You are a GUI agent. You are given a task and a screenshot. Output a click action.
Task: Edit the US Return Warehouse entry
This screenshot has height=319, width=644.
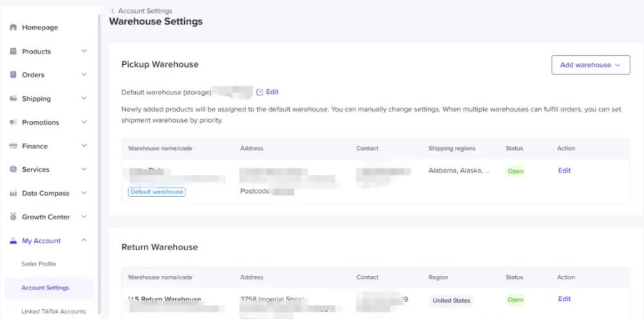[x=564, y=299]
